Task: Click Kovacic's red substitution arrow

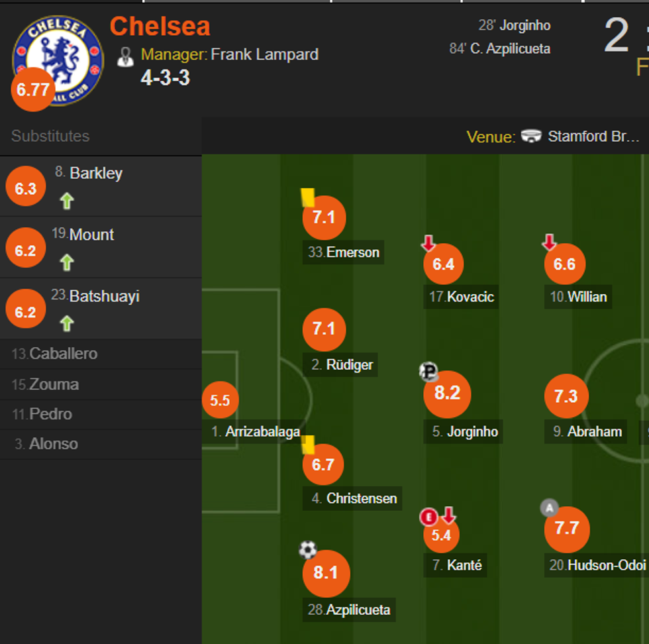Action: coord(428,243)
